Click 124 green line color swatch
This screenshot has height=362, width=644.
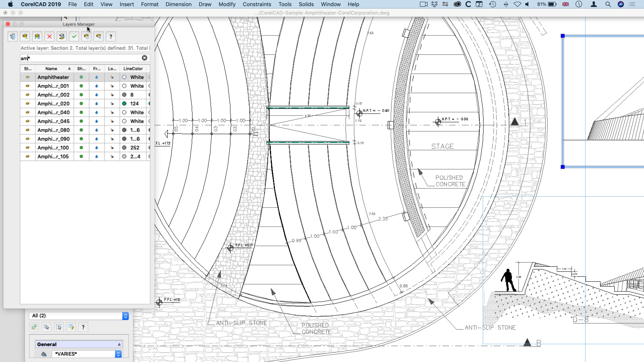click(124, 104)
